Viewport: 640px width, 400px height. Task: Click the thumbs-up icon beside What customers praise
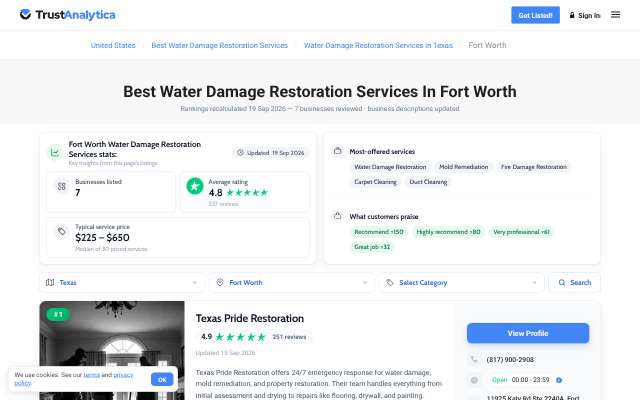pyautogui.click(x=338, y=216)
